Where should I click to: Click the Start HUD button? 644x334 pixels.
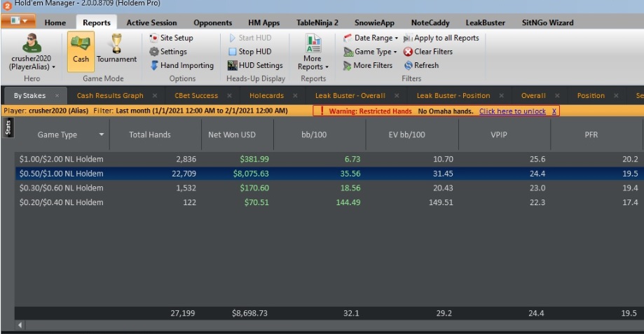click(250, 38)
